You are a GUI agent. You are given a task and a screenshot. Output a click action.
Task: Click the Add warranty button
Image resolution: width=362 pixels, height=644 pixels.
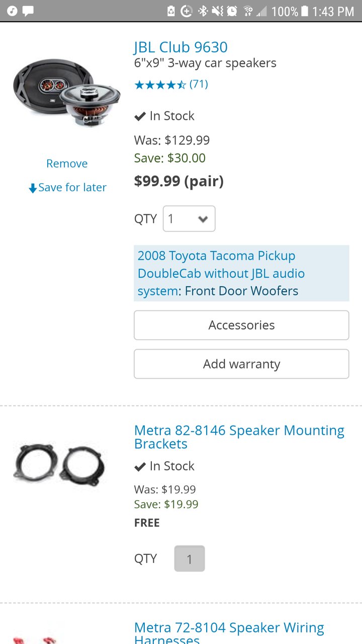tap(241, 364)
